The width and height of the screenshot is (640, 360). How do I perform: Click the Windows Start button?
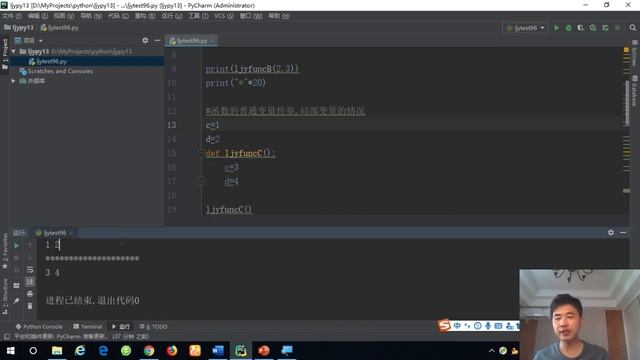click(x=11, y=351)
